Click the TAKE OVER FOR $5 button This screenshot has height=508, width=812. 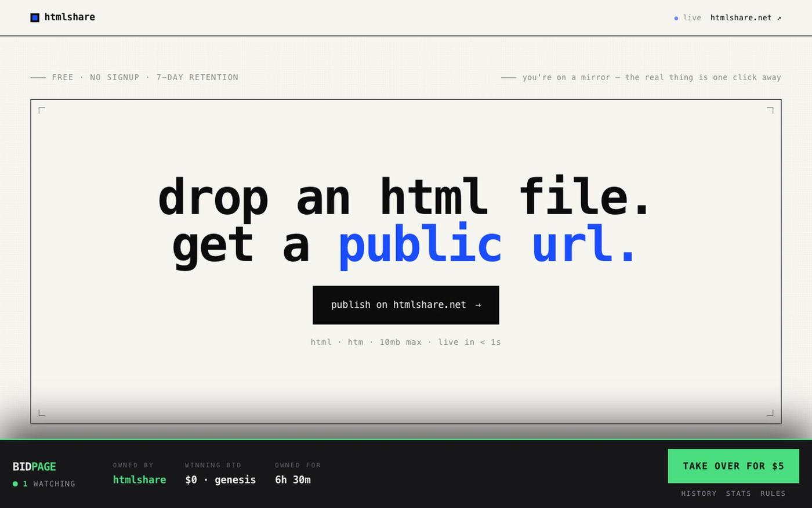[x=733, y=466]
